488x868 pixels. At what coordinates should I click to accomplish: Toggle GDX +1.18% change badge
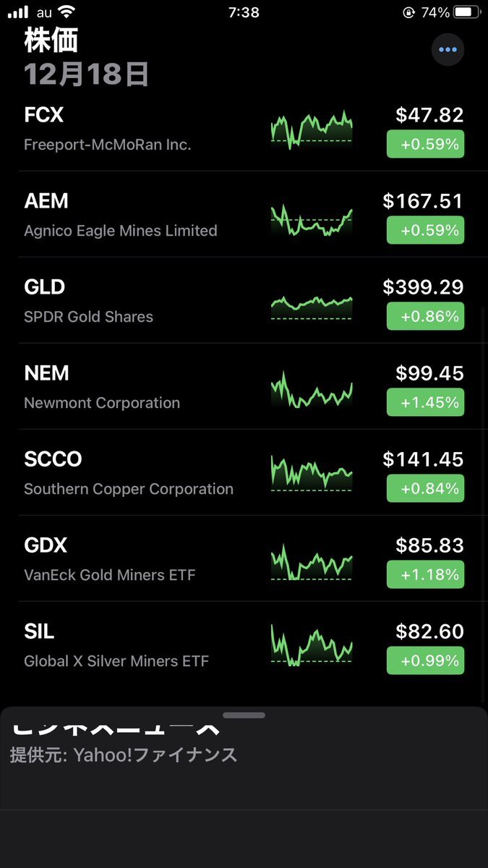click(425, 574)
